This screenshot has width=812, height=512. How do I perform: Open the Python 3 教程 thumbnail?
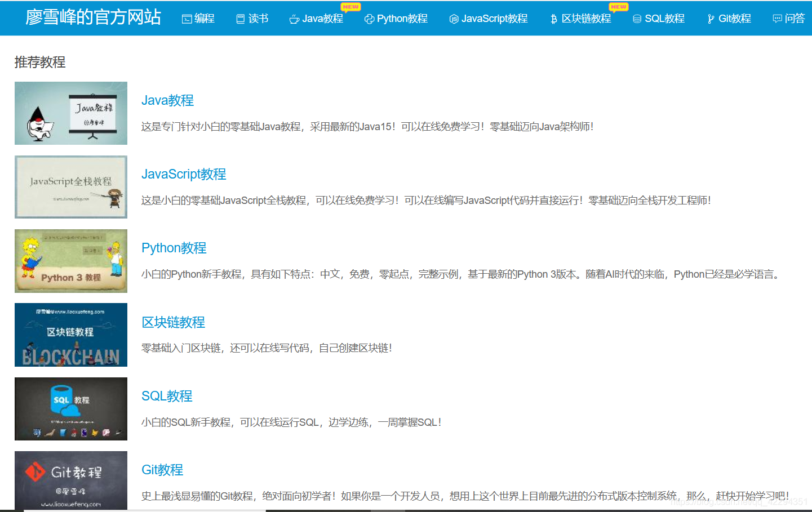[71, 261]
